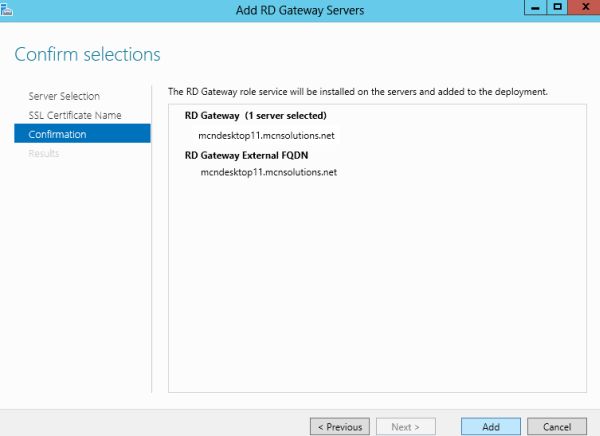Maximize the Add RD Gateway Servers window
This screenshot has width=600, height=436.
pyautogui.click(x=558, y=7)
